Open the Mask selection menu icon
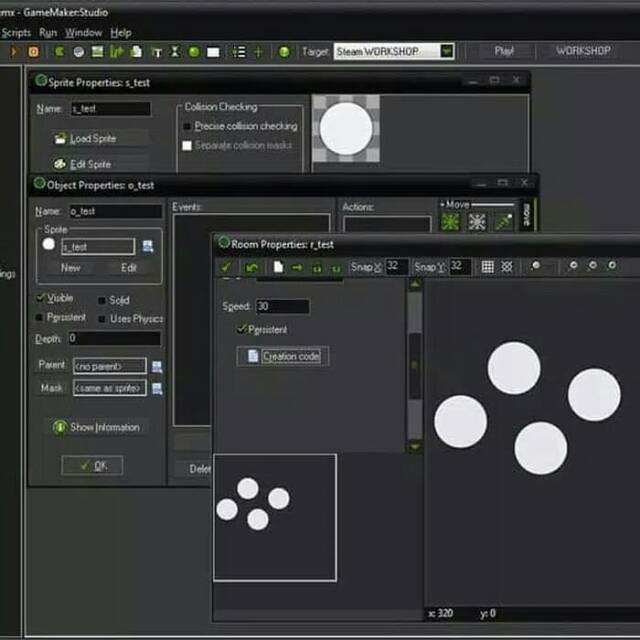Viewport: 640px width, 640px height. click(x=157, y=388)
